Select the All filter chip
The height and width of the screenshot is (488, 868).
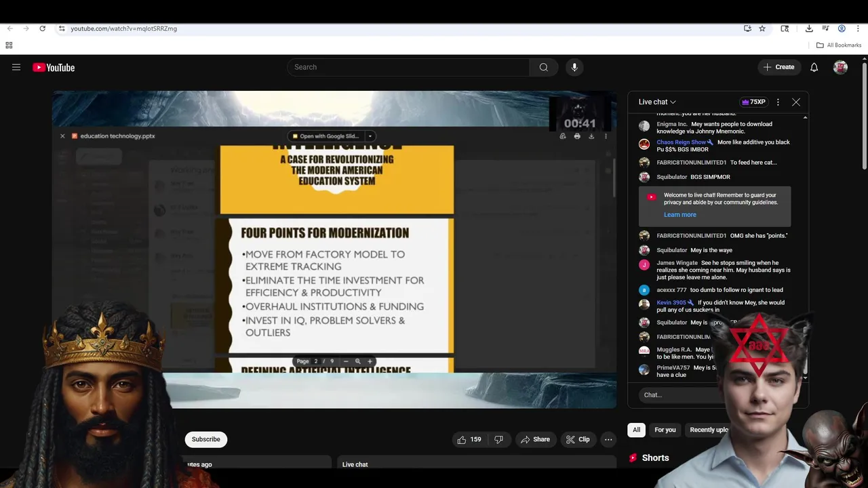click(636, 430)
